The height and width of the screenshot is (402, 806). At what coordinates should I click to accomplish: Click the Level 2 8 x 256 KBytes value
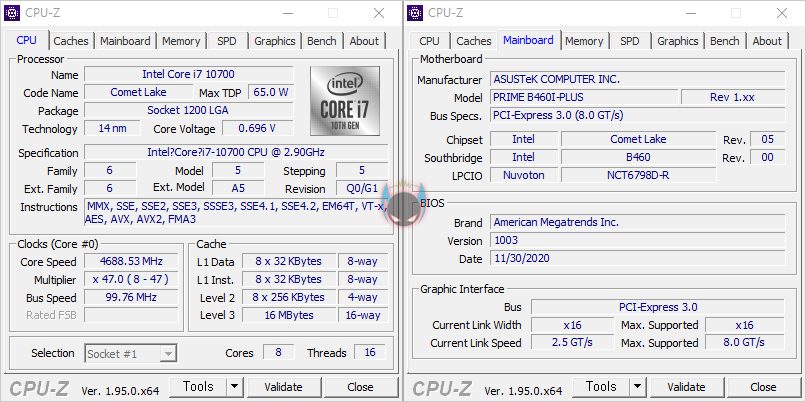289,297
